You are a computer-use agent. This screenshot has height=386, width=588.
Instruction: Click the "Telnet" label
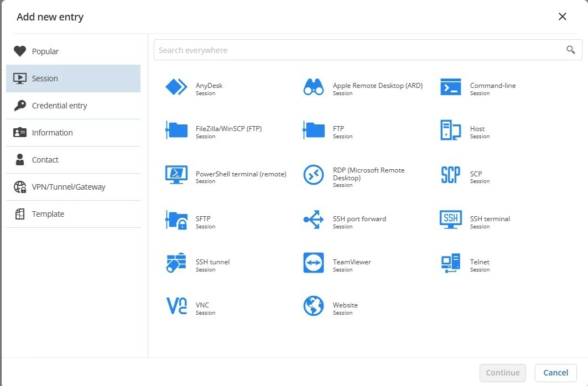[x=480, y=262]
